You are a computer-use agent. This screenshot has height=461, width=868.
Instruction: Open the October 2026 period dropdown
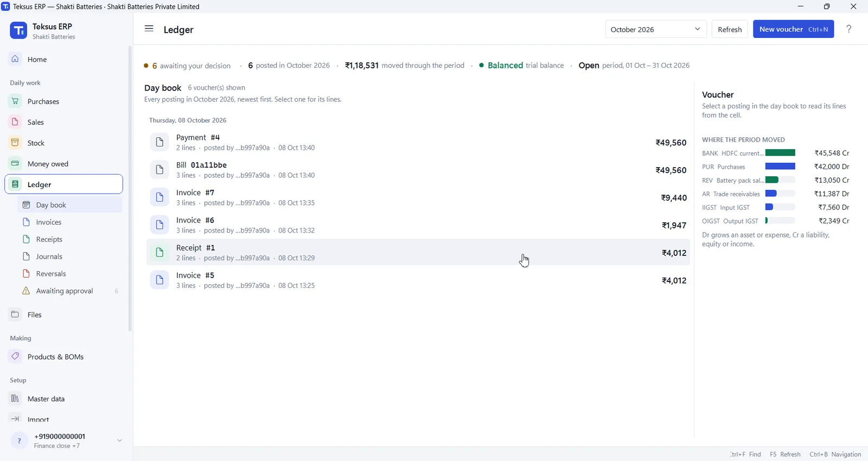[656, 29]
